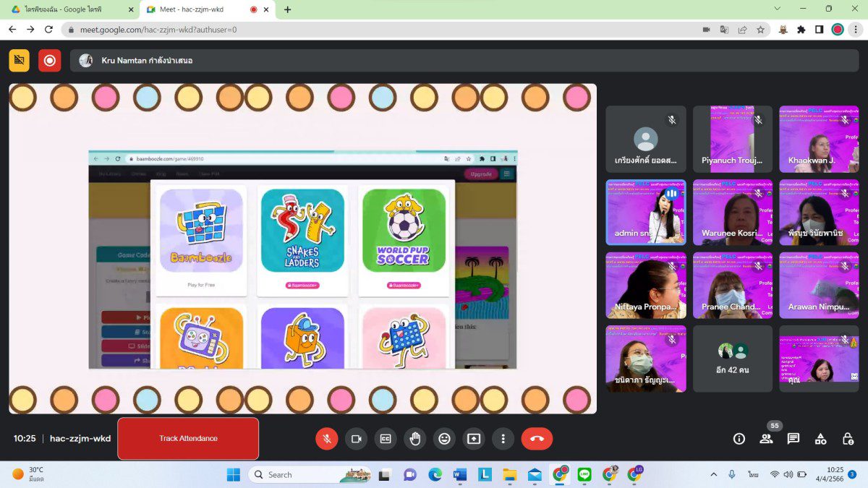Click the Baamboozle game card in presentation

pyautogui.click(x=201, y=240)
